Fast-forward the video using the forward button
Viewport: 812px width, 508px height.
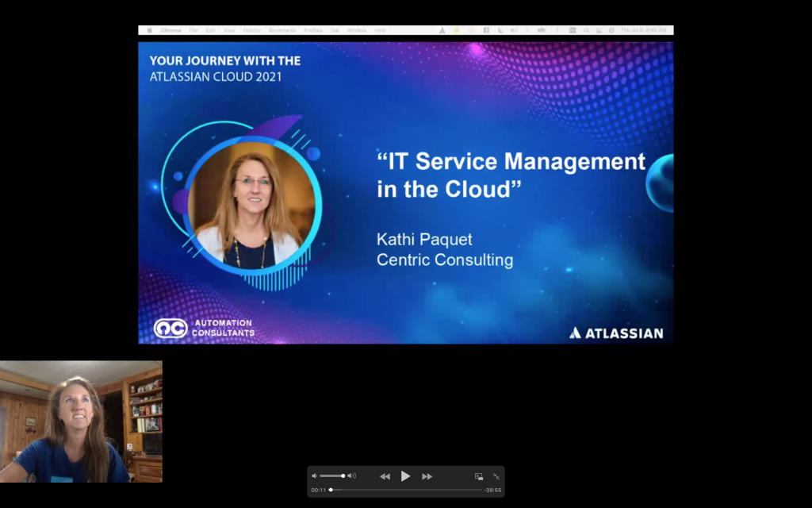click(427, 476)
